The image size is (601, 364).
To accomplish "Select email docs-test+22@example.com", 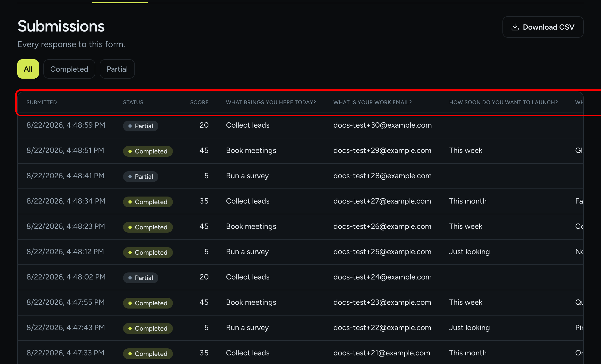I will click(x=382, y=328).
